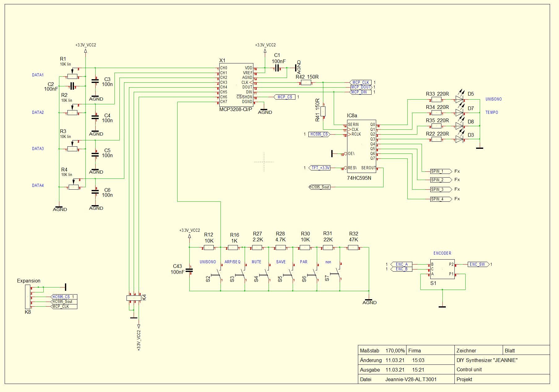Click the ENC_SW net label
Image resolution: width=559 pixels, height=392 pixels.
[479, 264]
